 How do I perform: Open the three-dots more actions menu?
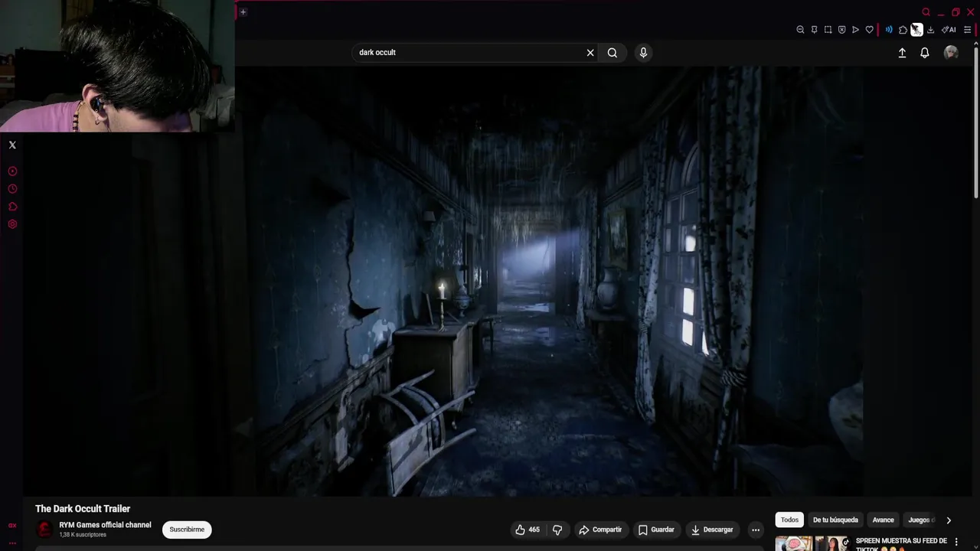(x=756, y=530)
